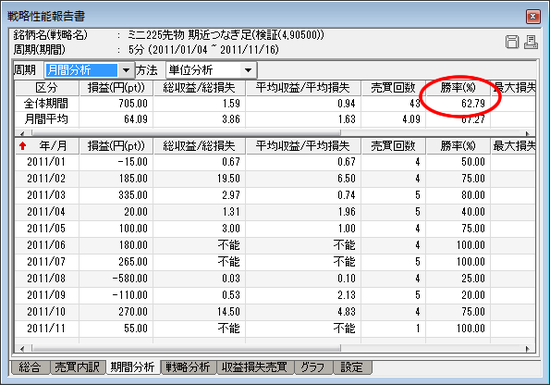The width and height of the screenshot is (550, 385).
Task: Click the 4.09 average trade count
Action: 411,119
